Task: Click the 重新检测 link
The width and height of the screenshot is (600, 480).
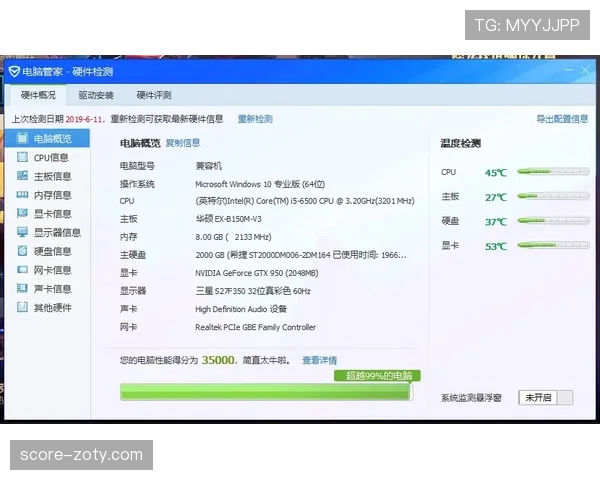Action: tap(255, 119)
